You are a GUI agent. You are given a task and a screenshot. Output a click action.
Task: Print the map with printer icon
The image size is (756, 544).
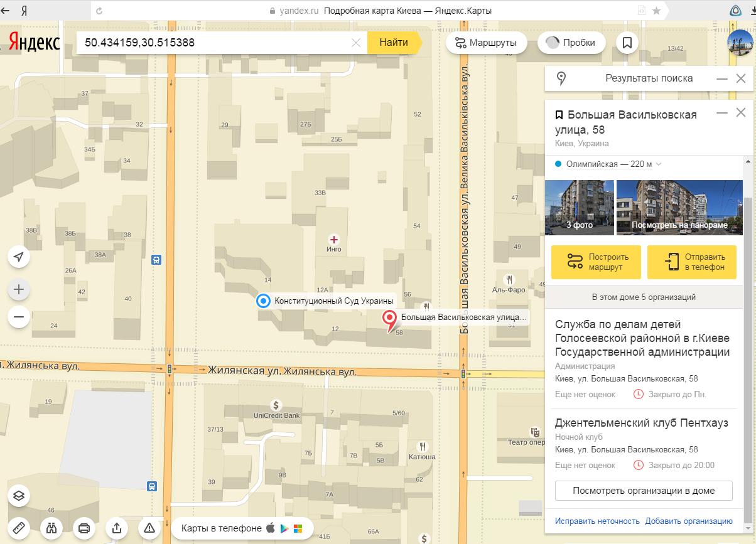tap(84, 528)
